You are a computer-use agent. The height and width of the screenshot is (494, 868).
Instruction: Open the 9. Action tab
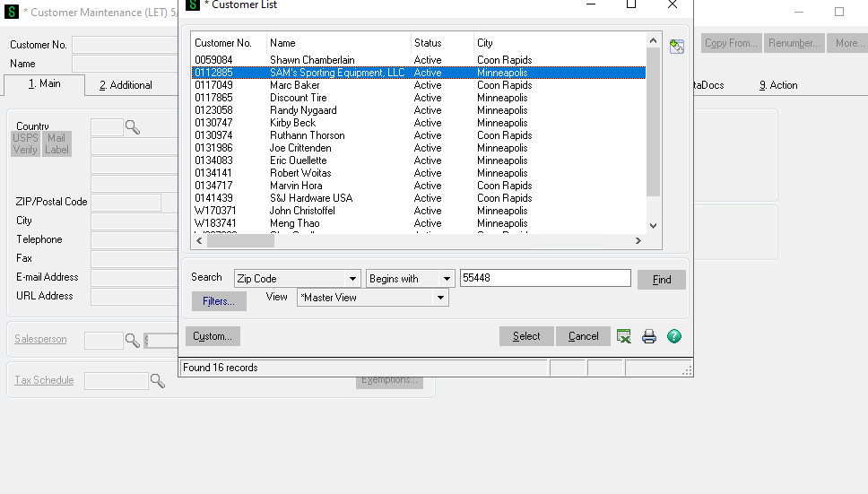coord(778,85)
